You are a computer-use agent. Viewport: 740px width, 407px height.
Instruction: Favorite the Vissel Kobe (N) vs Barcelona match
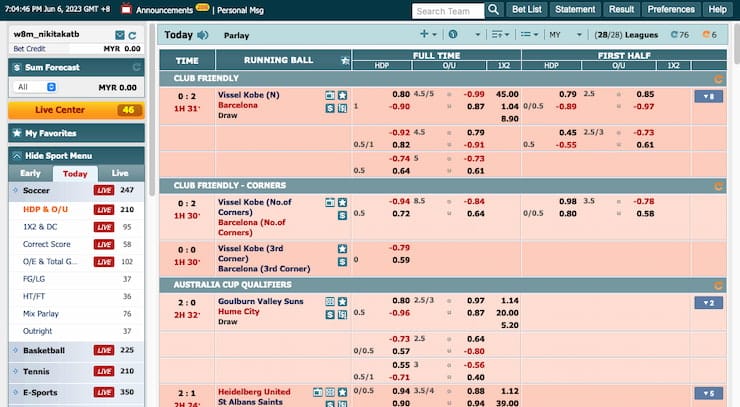pyautogui.click(x=342, y=95)
